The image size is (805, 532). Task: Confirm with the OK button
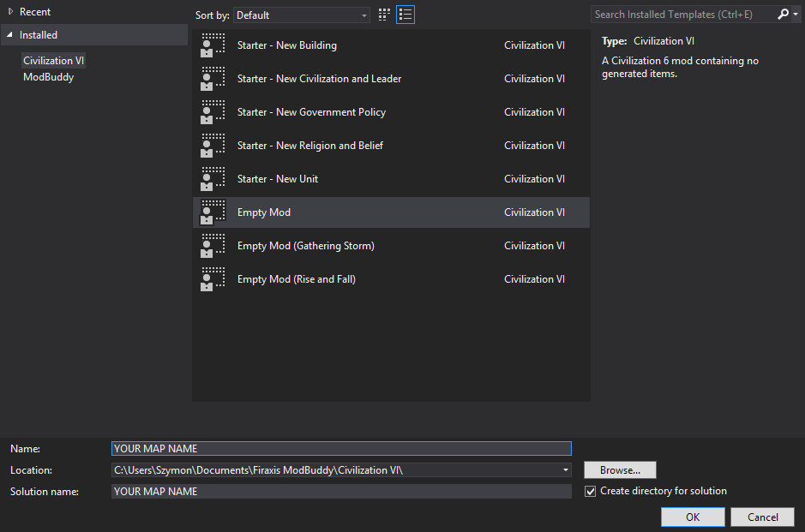pyautogui.click(x=693, y=517)
